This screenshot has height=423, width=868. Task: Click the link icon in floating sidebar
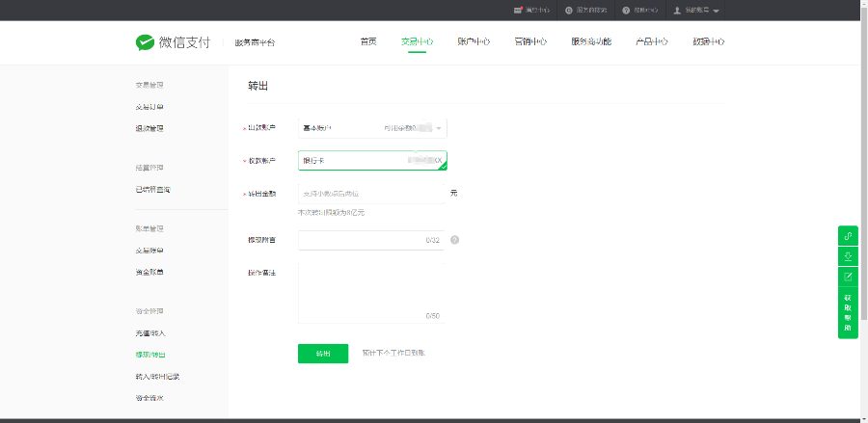pyautogui.click(x=848, y=236)
